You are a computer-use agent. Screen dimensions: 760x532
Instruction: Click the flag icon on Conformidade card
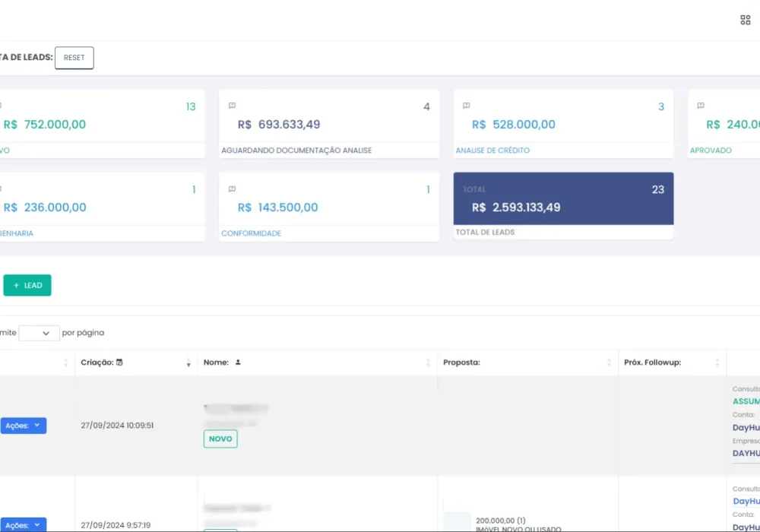tap(233, 189)
